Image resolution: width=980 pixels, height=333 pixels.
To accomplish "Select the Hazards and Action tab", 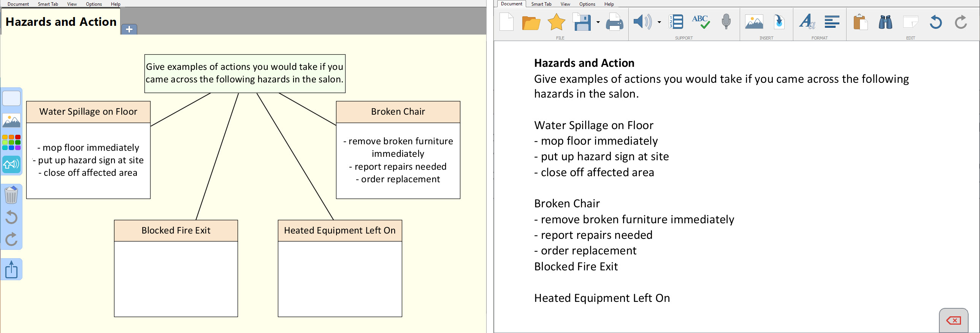I will click(x=61, y=22).
